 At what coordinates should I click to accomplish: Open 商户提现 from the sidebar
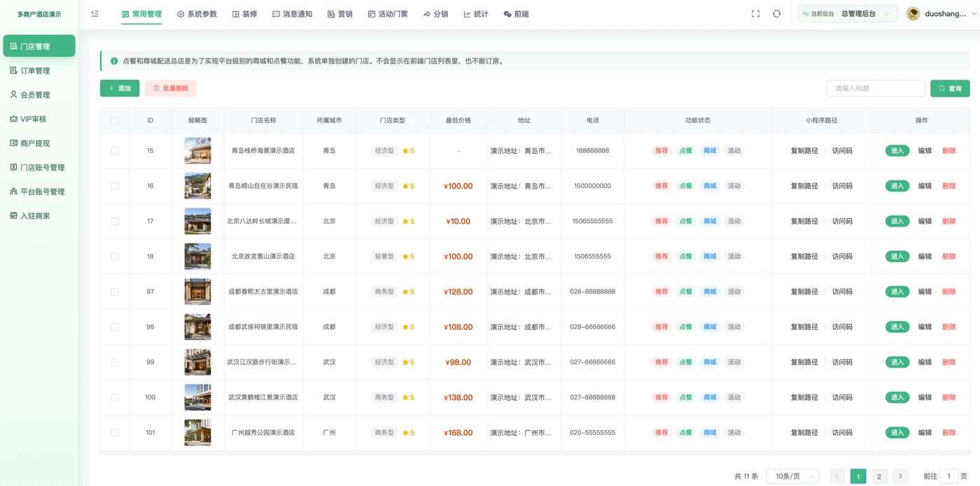[39, 143]
